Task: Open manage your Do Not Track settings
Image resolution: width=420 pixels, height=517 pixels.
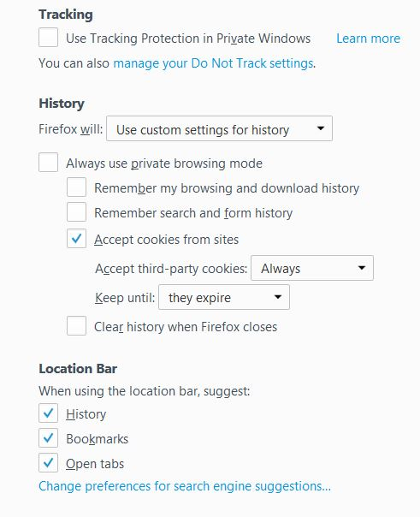Action: (x=213, y=63)
